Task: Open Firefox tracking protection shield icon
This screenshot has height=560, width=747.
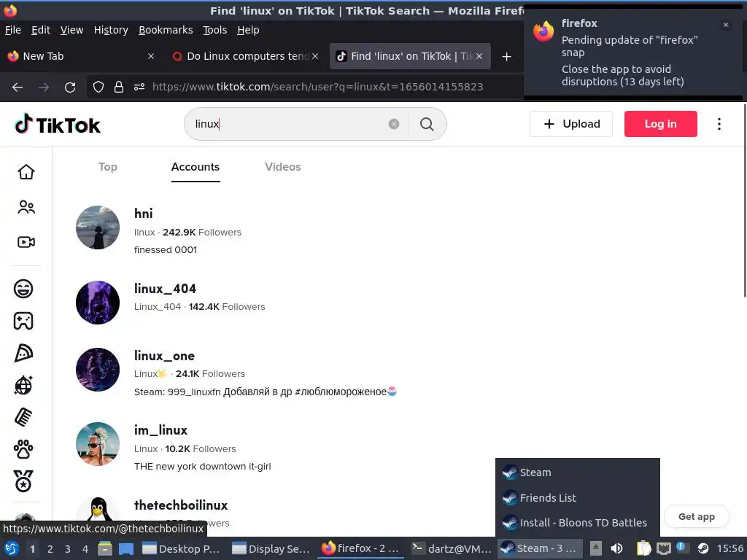Action: click(x=98, y=87)
